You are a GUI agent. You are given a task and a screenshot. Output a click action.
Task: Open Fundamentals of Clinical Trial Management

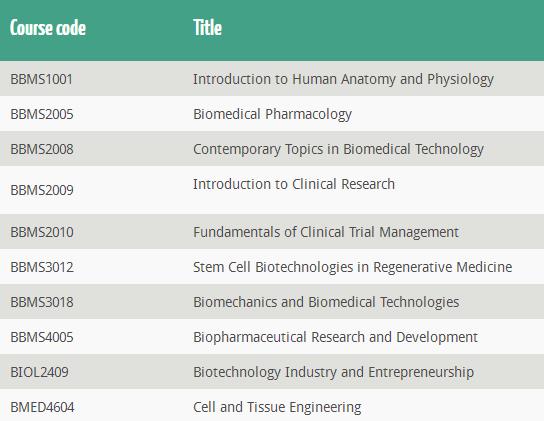click(x=326, y=233)
